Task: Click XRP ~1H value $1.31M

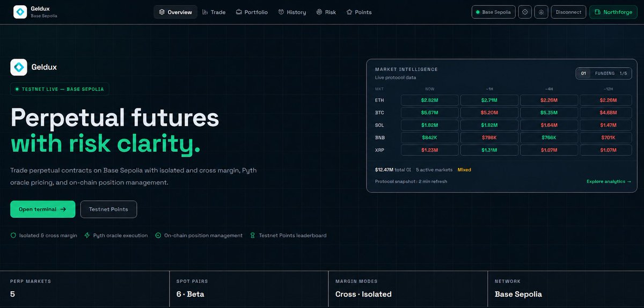Action: tap(489, 150)
